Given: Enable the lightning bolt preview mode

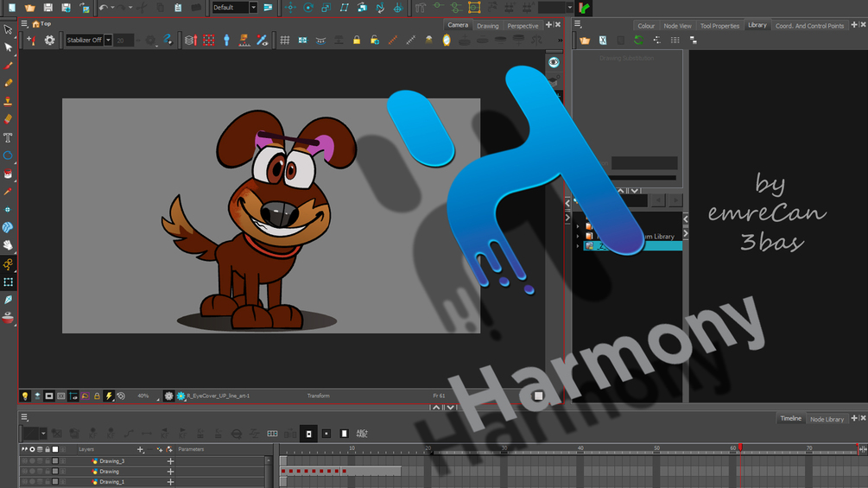Looking at the screenshot, I should [109, 396].
